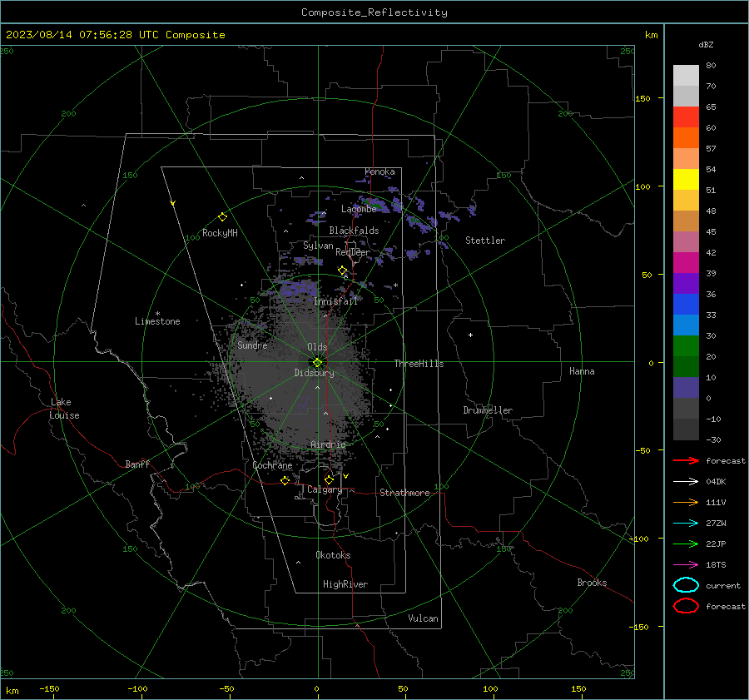
Task: Click the HighRiver label
Action: point(345,584)
